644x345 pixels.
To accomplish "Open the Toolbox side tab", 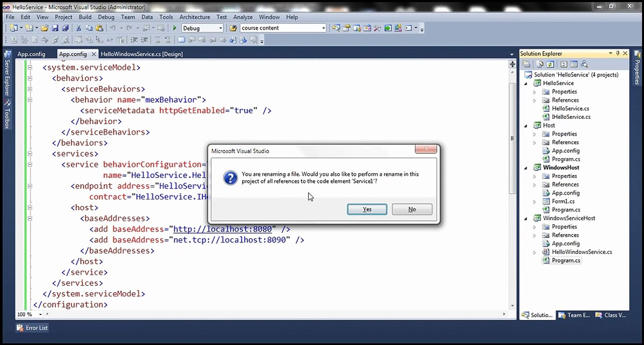I will coord(7,115).
